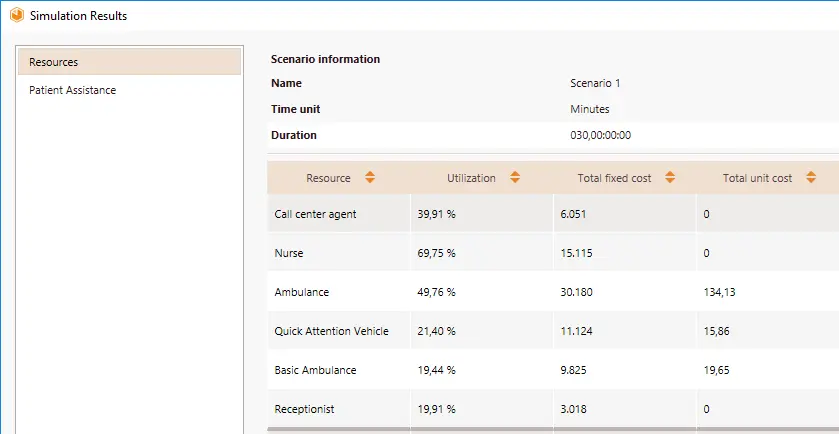Image resolution: width=839 pixels, height=434 pixels.
Task: Sort by Total fixed cost arrows
Action: [x=670, y=178]
